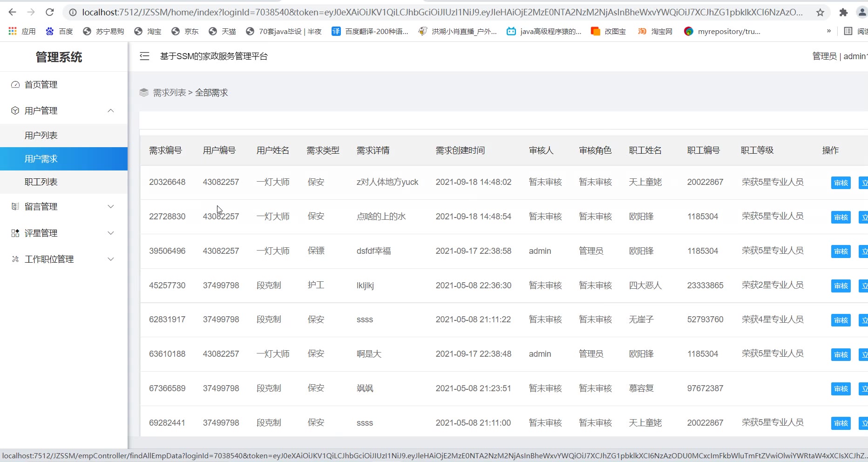Open the 应用 apps grid shortcut

(x=22, y=31)
